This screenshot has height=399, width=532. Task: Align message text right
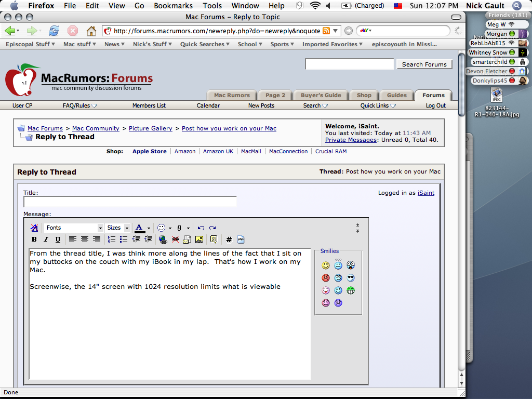click(97, 240)
